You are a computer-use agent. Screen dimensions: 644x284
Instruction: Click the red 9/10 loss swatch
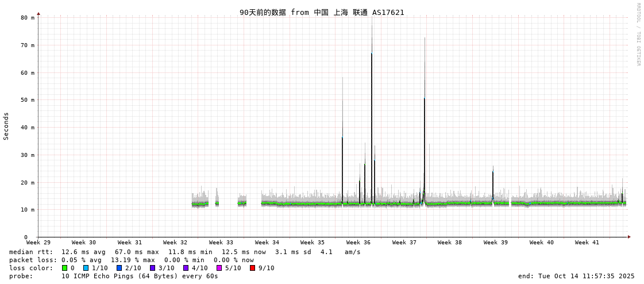point(252,268)
